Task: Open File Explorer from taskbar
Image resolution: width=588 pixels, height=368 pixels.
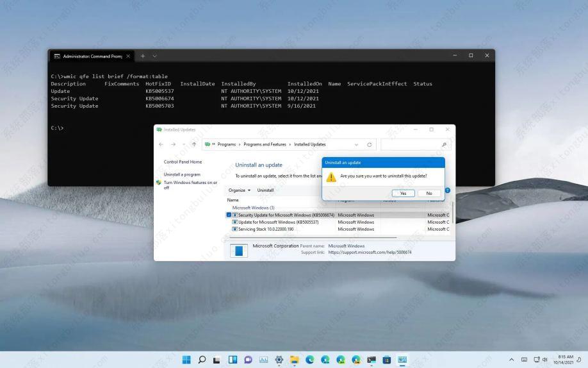Action: (295, 360)
